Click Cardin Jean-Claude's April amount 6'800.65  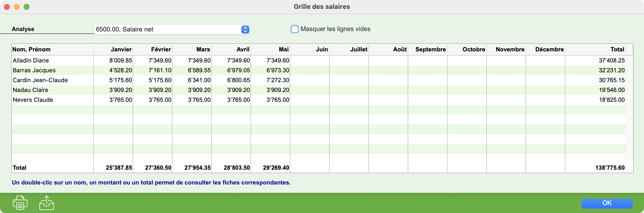pyautogui.click(x=238, y=80)
